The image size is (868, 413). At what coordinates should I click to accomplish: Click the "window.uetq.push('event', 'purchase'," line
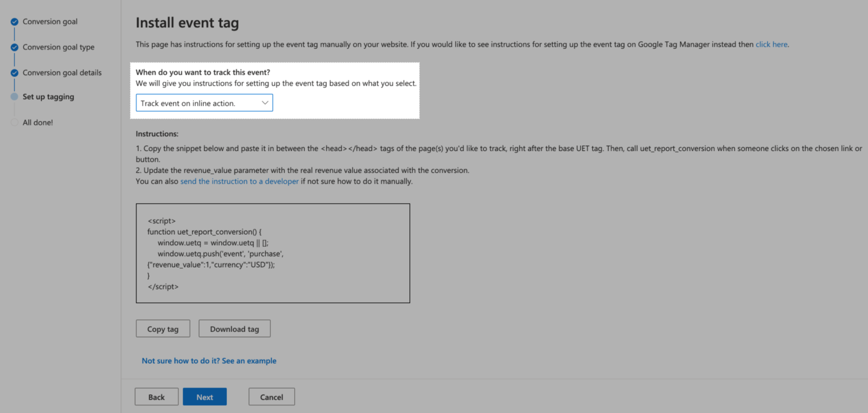pos(220,254)
